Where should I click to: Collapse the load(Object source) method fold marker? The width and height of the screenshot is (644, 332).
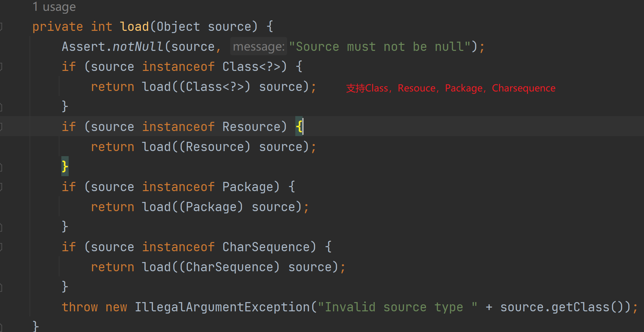[x=1, y=27]
